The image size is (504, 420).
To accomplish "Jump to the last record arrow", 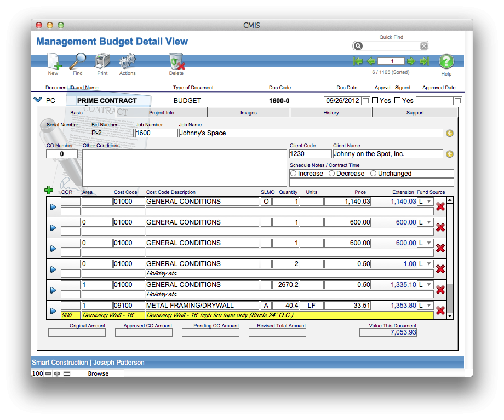I will click(425, 61).
